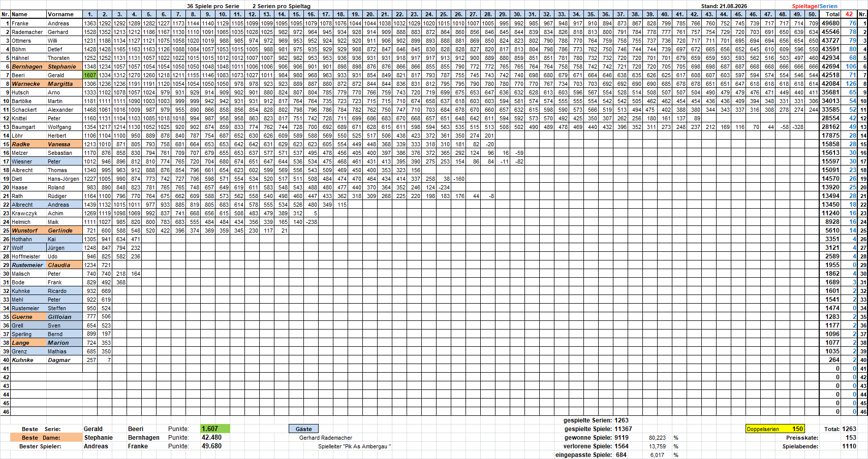Viewport: 868px width, 459px height.
Task: Click the surname cell 'Melzer'
Action: 28,153
